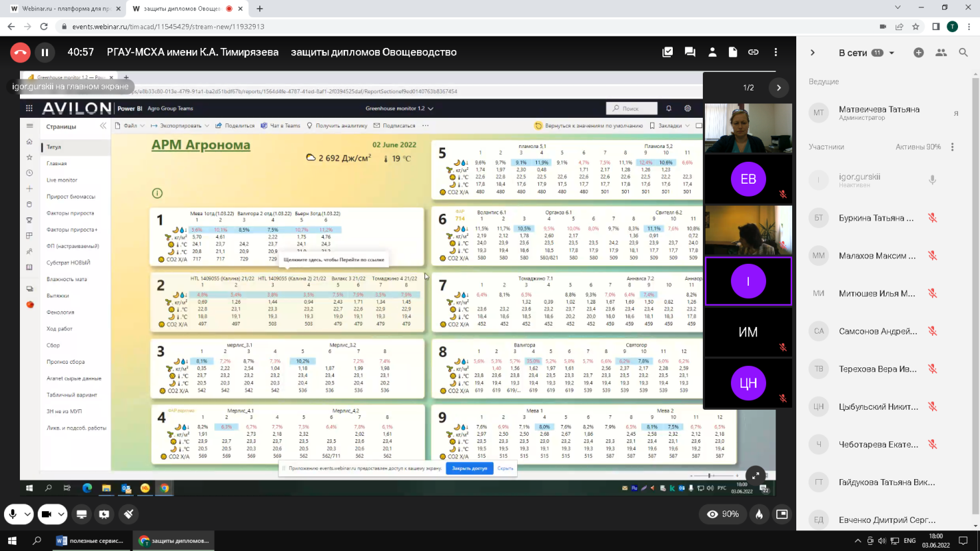Open the presentation board icon
The image size is (980, 551).
tap(104, 514)
